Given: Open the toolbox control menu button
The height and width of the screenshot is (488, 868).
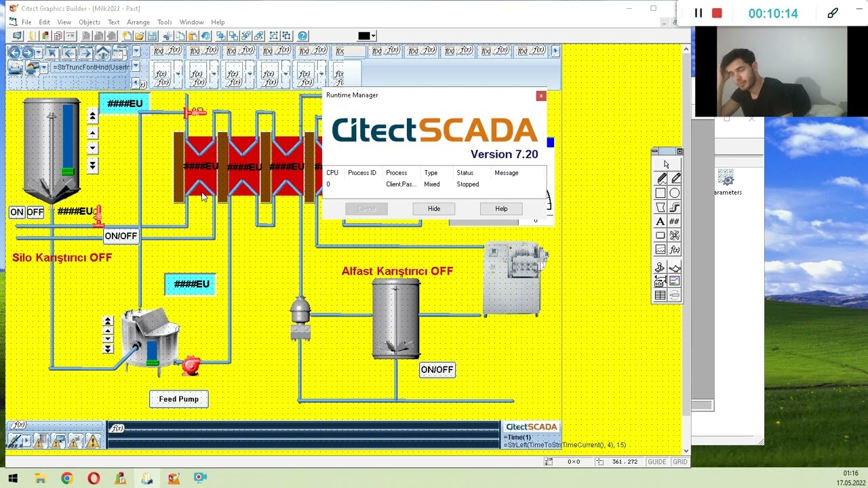Looking at the screenshot, I should coord(654,151).
